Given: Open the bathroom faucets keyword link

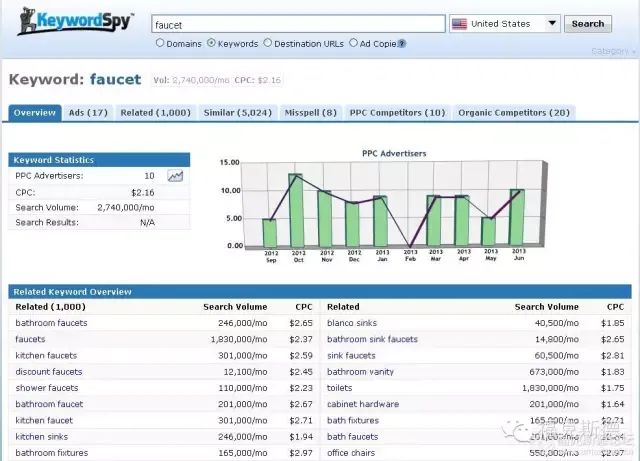Looking at the screenshot, I should [51, 323].
